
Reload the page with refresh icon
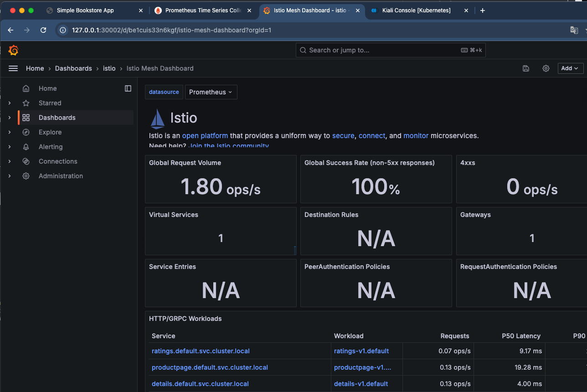(x=43, y=30)
